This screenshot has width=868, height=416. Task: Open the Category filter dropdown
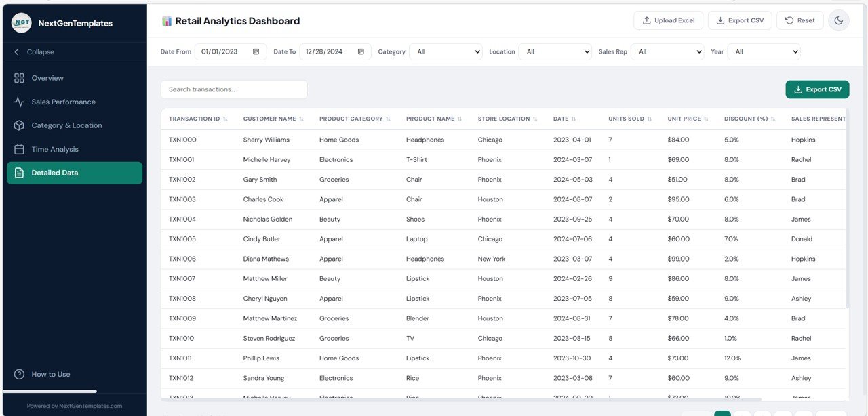pos(446,51)
